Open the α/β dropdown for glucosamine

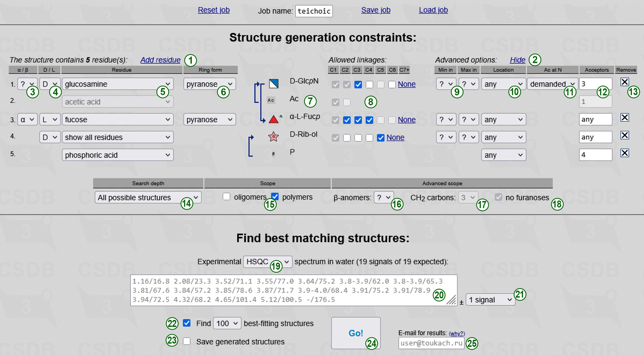pos(27,84)
